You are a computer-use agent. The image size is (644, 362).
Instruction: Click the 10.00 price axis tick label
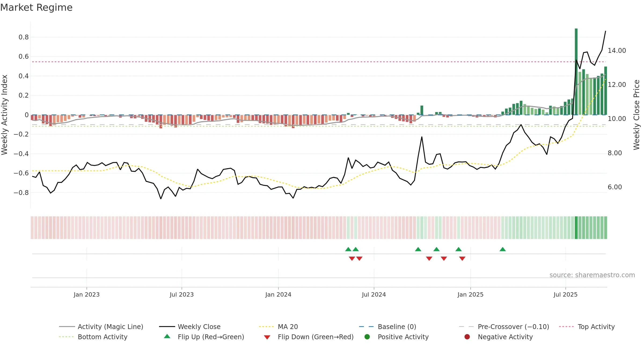(x=617, y=119)
